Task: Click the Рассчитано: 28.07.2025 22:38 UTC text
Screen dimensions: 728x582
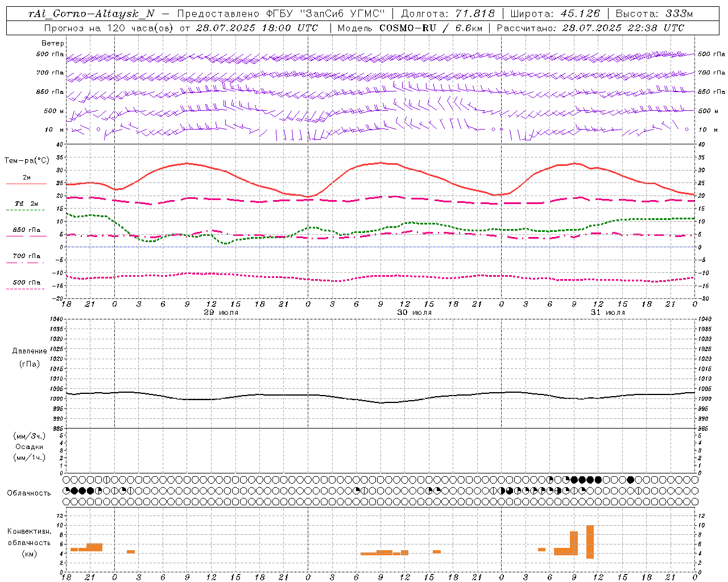Action: pyautogui.click(x=590, y=28)
